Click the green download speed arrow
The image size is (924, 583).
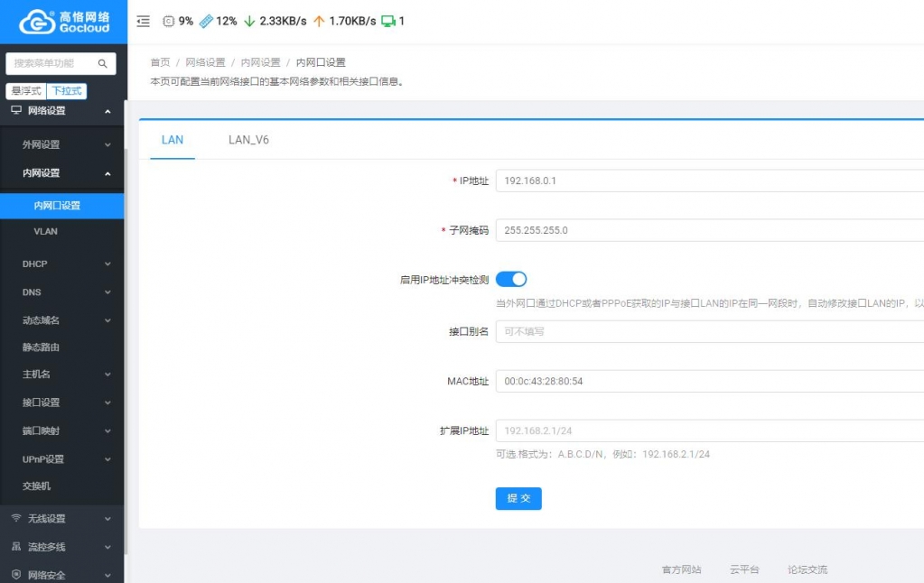click(x=249, y=21)
